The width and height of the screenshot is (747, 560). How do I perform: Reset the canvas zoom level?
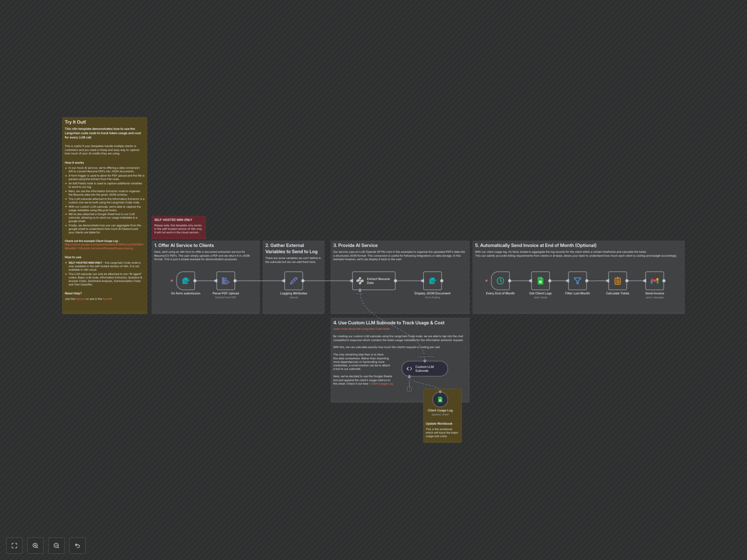77,545
